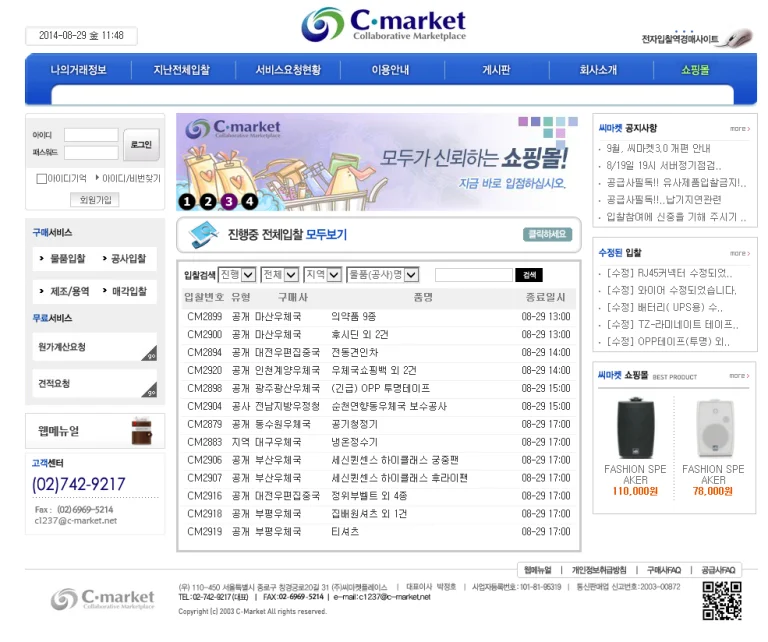
Task: Toggle the 아이디기억 checkbox
Action: [42, 179]
